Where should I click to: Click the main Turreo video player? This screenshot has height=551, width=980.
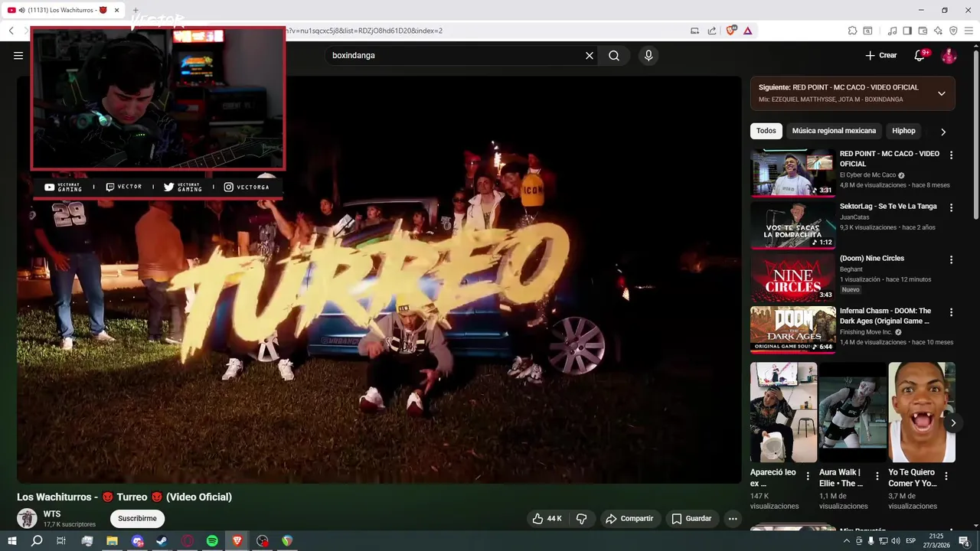coord(379,279)
